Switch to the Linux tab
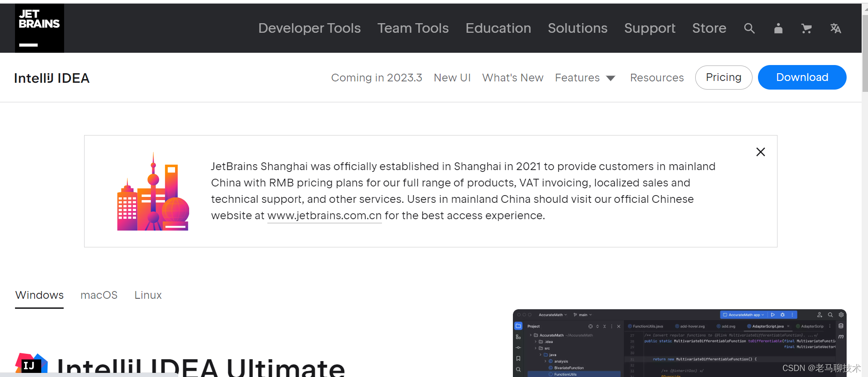The width and height of the screenshot is (868, 377). pyautogui.click(x=148, y=295)
